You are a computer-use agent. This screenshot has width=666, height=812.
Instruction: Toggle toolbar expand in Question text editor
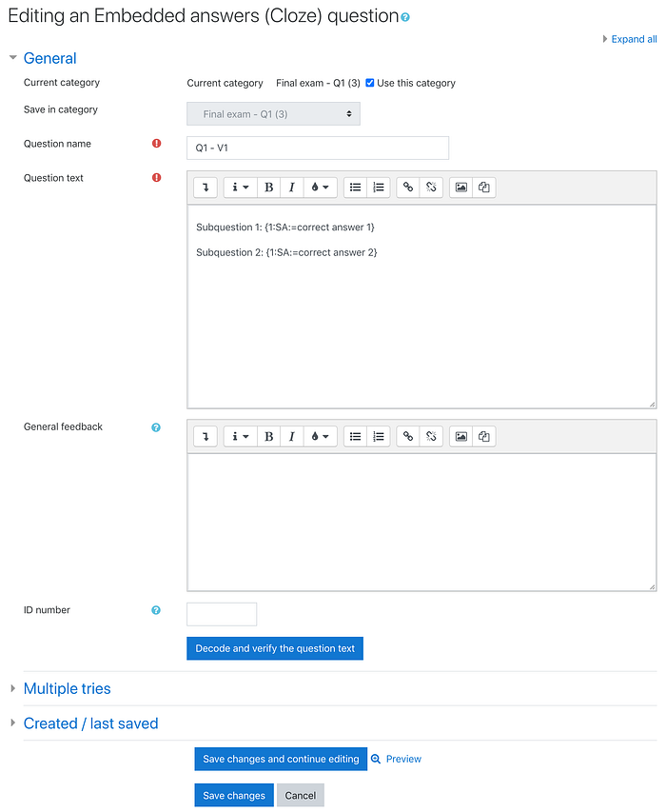[x=206, y=188]
